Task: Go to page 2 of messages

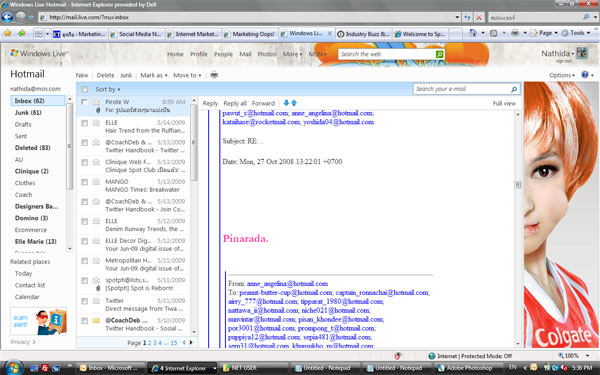Action: click(x=150, y=343)
